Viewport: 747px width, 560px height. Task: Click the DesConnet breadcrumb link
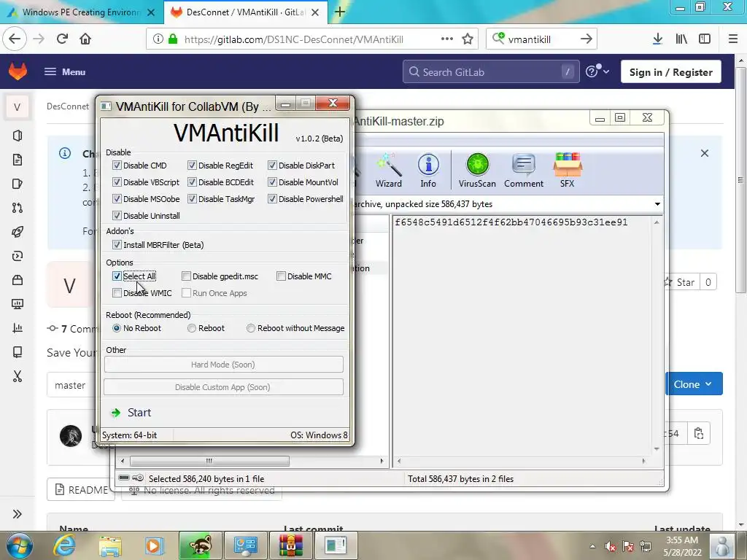coord(68,106)
